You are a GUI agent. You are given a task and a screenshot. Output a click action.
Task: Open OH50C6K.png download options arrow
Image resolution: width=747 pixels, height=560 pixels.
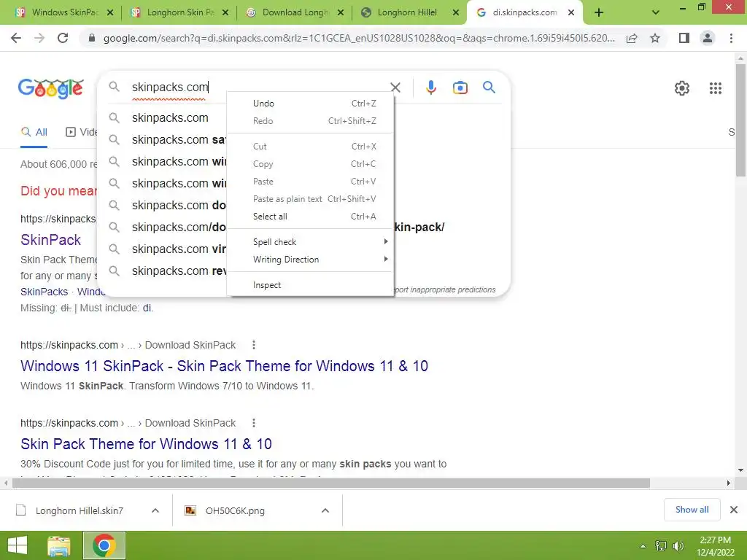[325, 510]
